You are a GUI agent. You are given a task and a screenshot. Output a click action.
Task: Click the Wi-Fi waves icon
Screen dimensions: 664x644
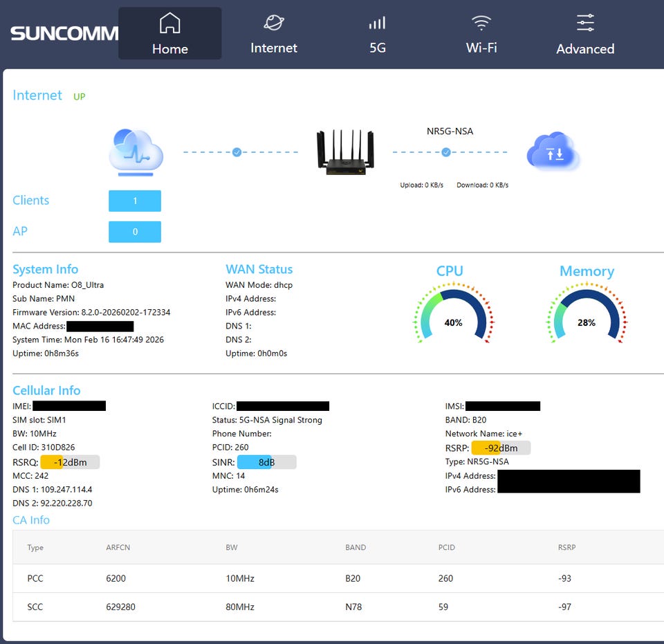coord(481,23)
